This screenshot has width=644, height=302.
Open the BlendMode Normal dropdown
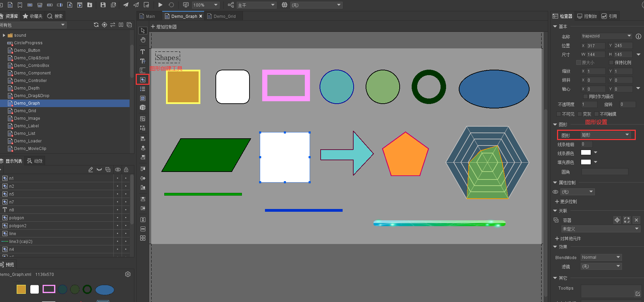601,257
